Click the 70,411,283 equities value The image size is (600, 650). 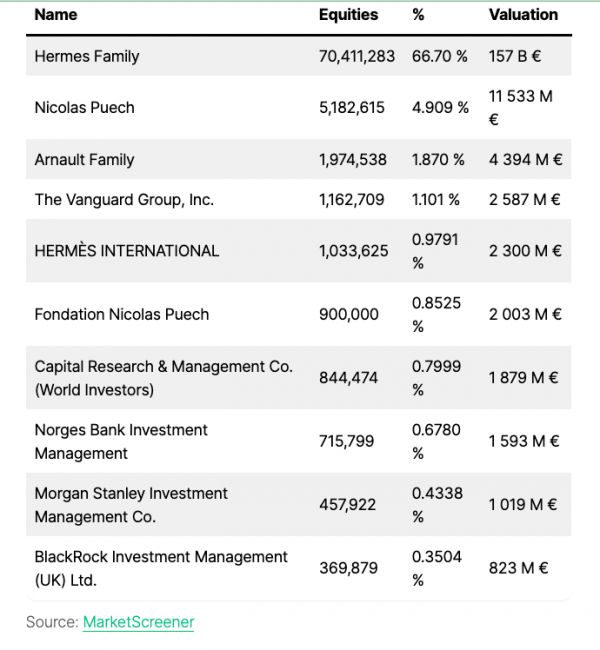pyautogui.click(x=357, y=57)
